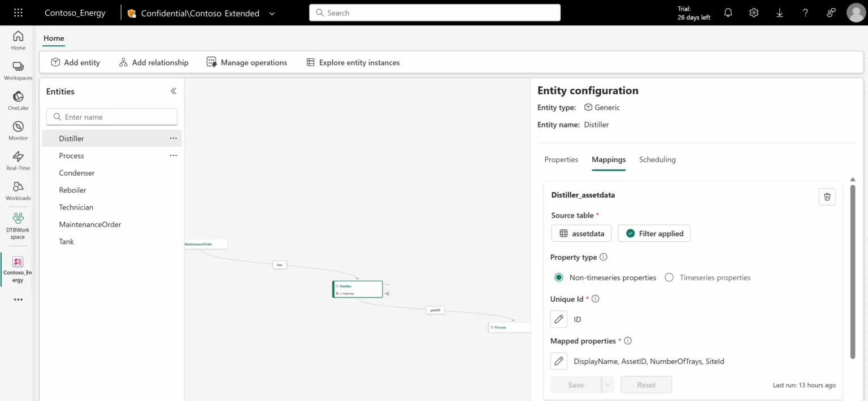Open Real-Time hub in sidebar
The width and height of the screenshot is (868, 401).
click(18, 160)
